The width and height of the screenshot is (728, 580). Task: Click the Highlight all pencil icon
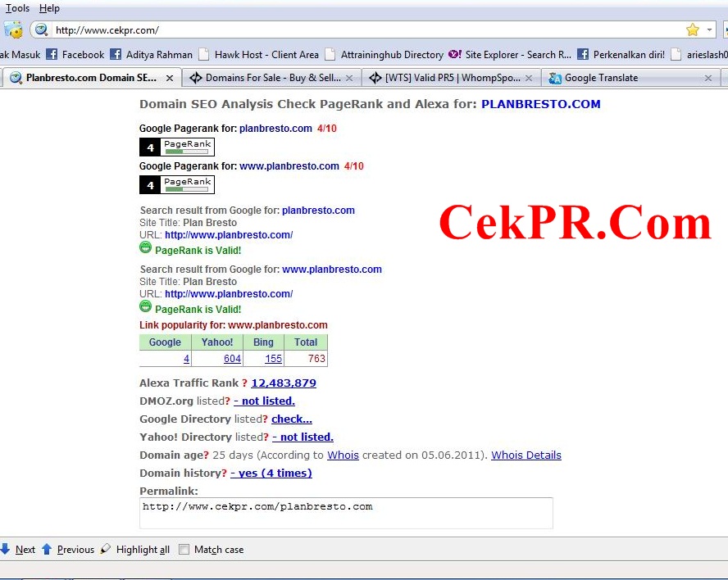[x=106, y=549]
